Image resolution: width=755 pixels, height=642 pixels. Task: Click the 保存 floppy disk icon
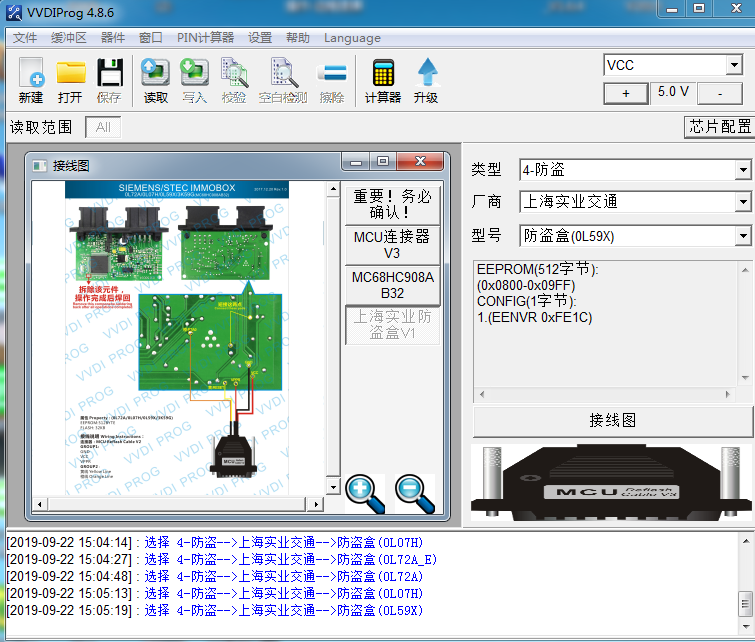point(110,80)
